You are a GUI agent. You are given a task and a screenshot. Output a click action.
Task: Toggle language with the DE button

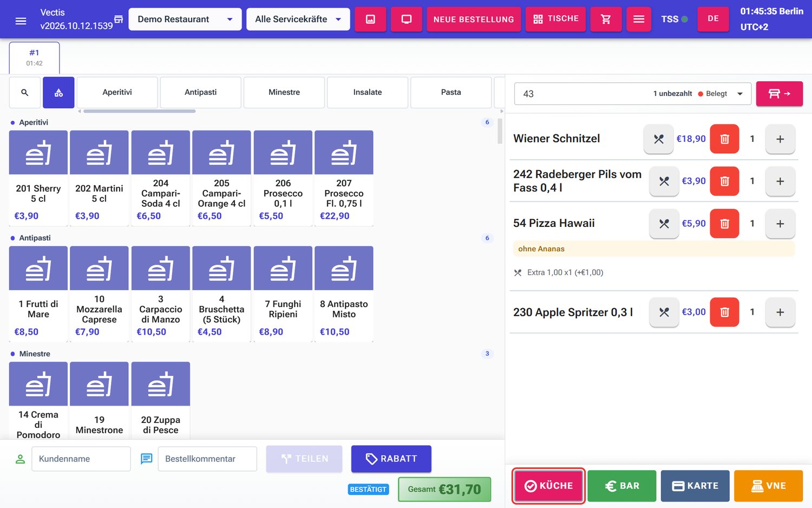point(713,19)
